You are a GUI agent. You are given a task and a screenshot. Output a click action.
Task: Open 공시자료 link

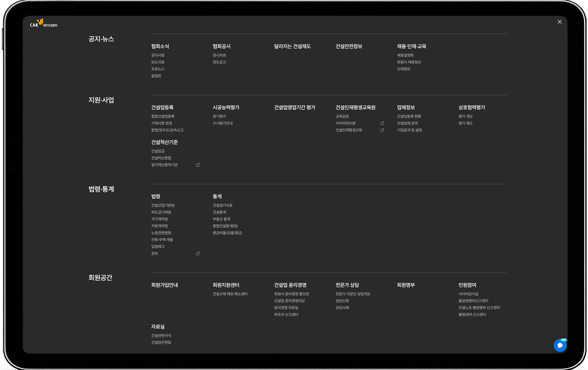(219, 55)
